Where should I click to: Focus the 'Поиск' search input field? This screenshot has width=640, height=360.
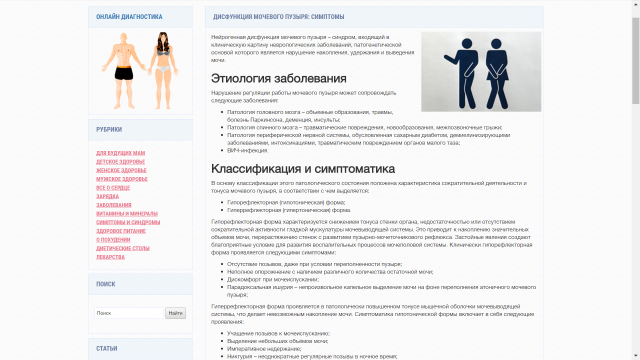tap(129, 313)
